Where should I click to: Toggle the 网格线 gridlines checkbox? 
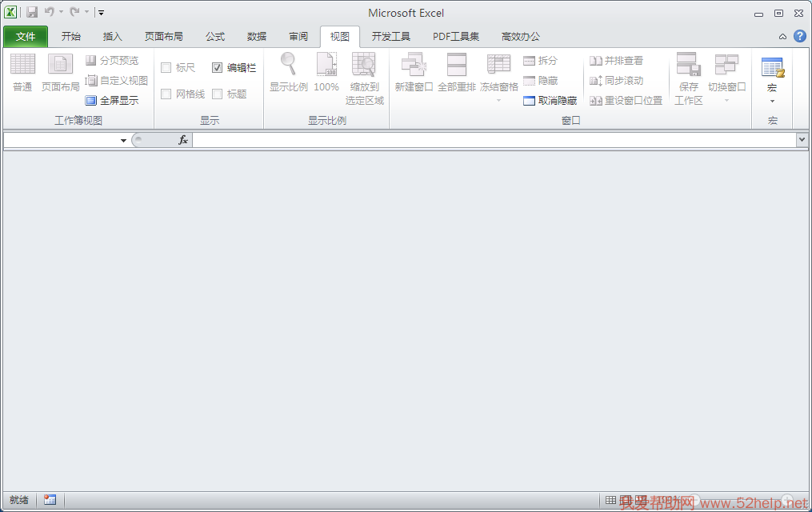point(166,94)
